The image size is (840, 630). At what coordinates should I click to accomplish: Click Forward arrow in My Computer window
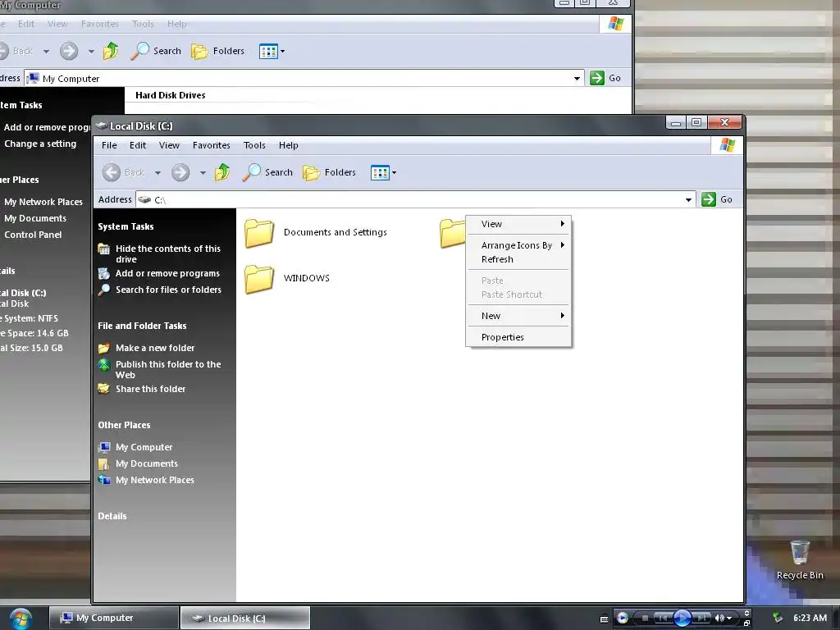(69, 52)
